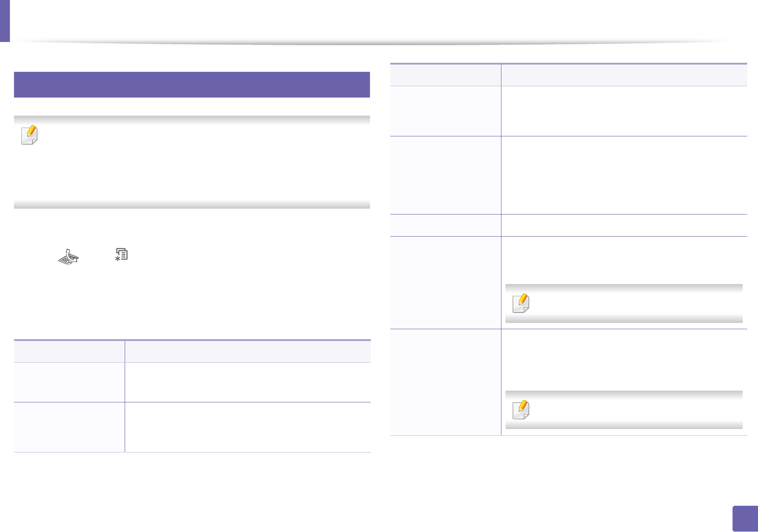Click the thin third row's right cell in the right table
Screen dimensions: 758x532
624,225
